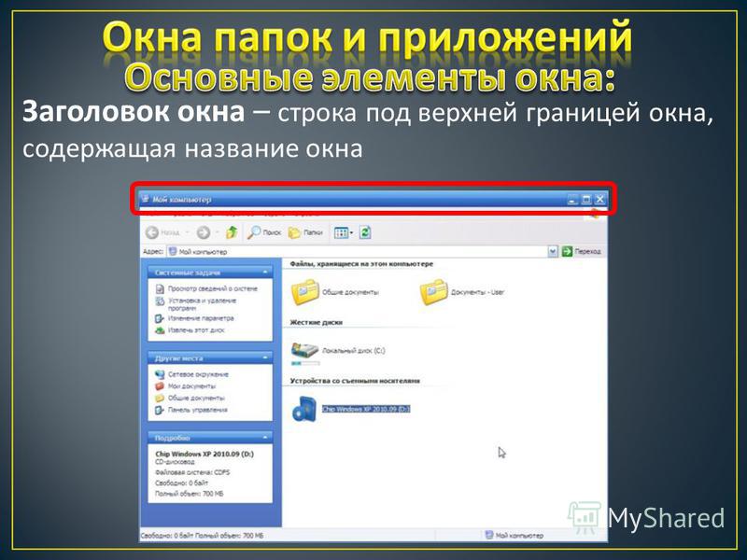This screenshot has height=560, width=747.
Task: Select Локальный диск (C:)
Action: tap(338, 352)
